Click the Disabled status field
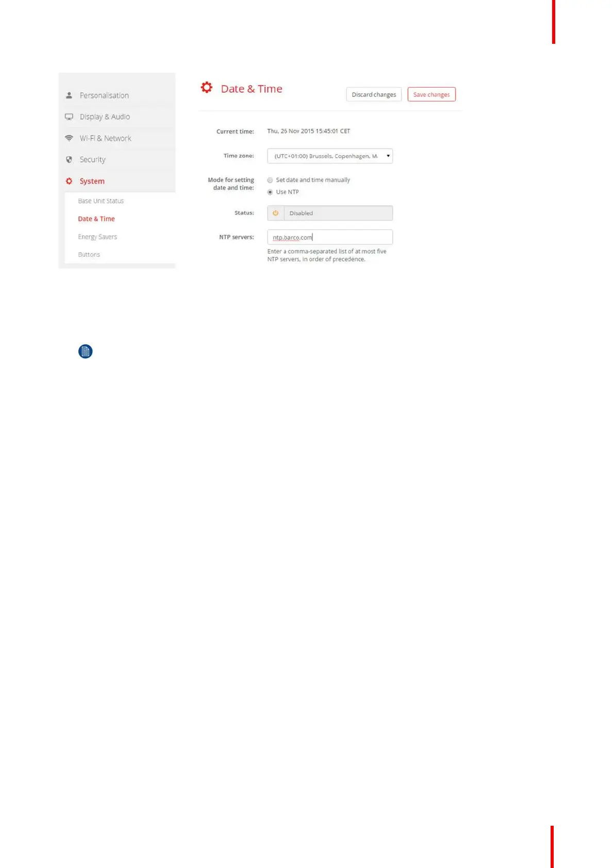The width and height of the screenshot is (614, 868). (338, 213)
